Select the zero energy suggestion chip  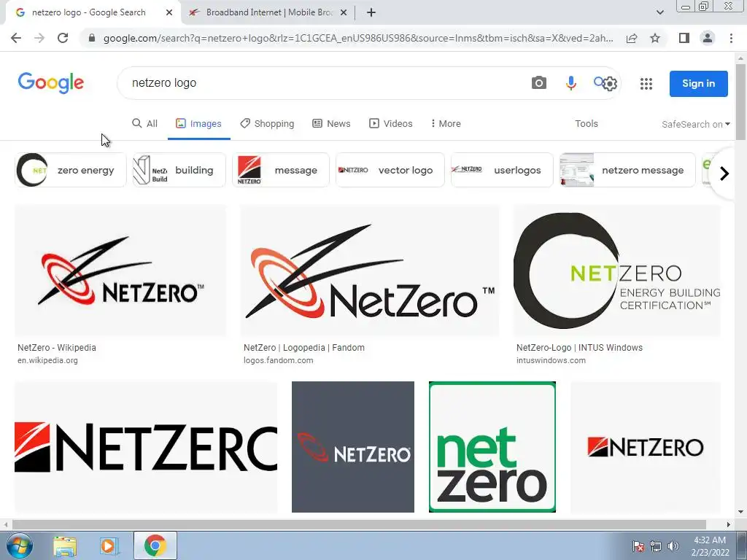[x=71, y=170]
